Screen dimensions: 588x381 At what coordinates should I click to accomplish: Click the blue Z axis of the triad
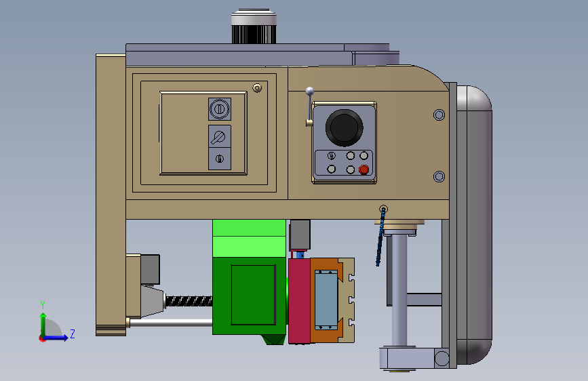click(x=56, y=338)
